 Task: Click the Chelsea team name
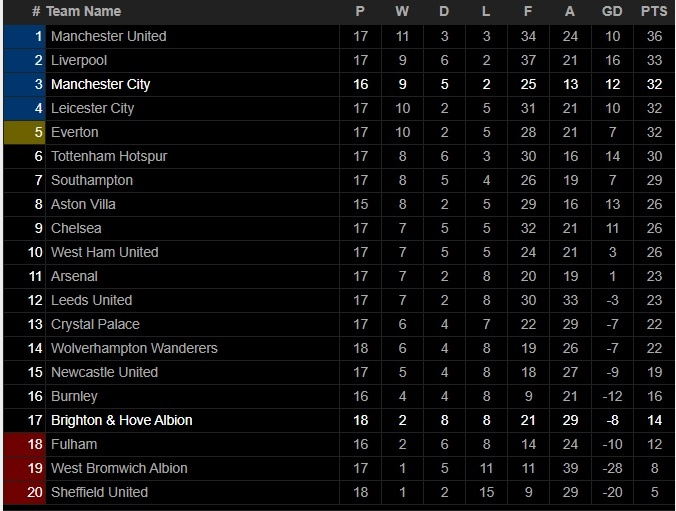[x=76, y=228]
